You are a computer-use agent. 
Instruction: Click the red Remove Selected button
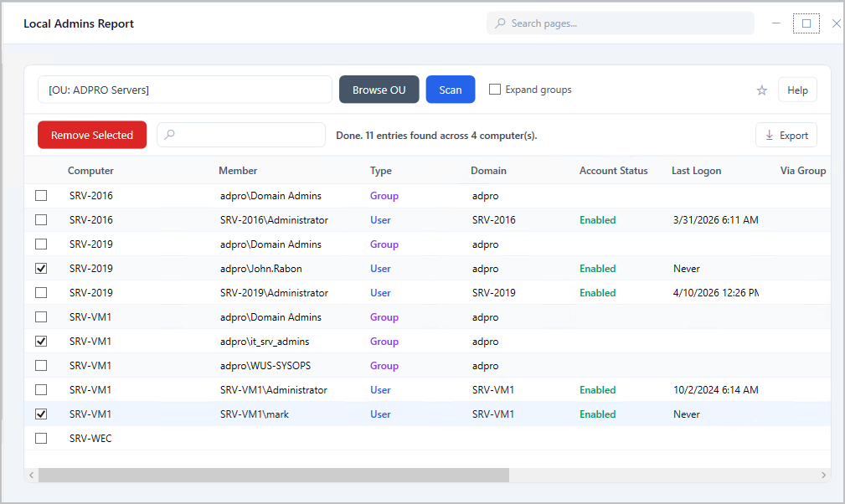pos(92,135)
